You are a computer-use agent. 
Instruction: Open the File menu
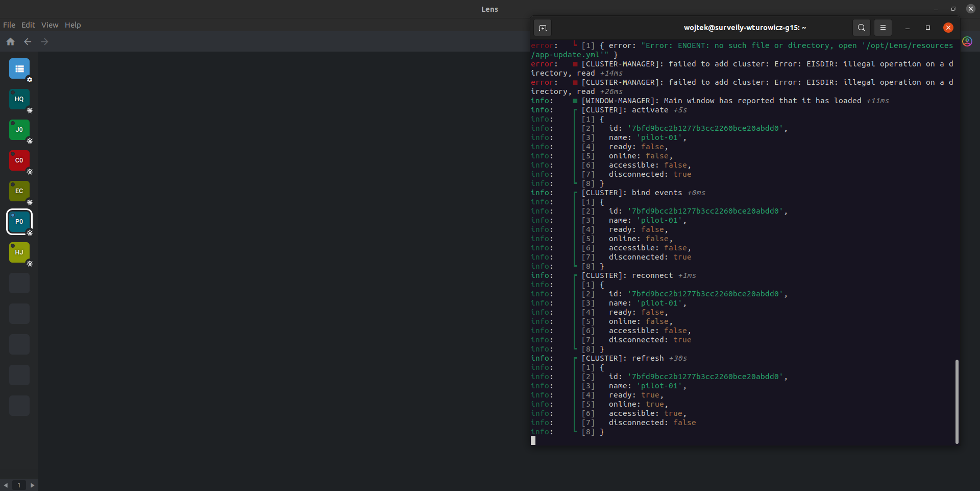click(9, 25)
